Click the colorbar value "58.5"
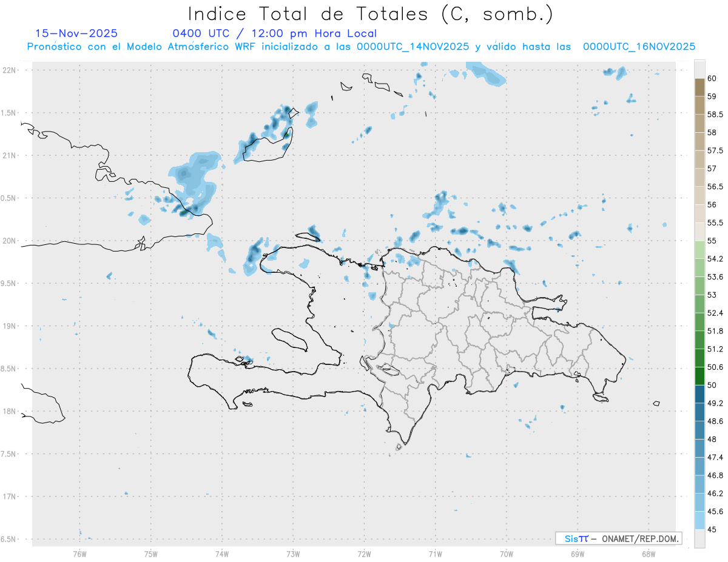The height and width of the screenshot is (562, 728). (x=714, y=114)
